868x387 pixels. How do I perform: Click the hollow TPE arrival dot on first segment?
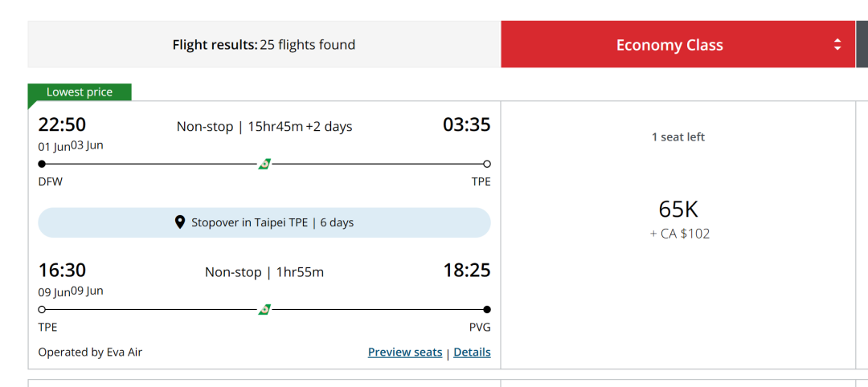point(487,164)
